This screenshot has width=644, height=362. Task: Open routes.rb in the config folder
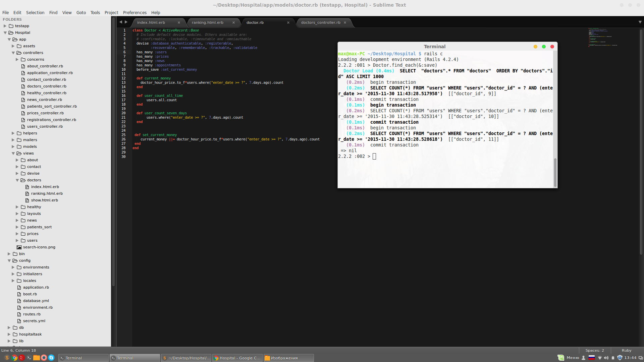pos(32,314)
